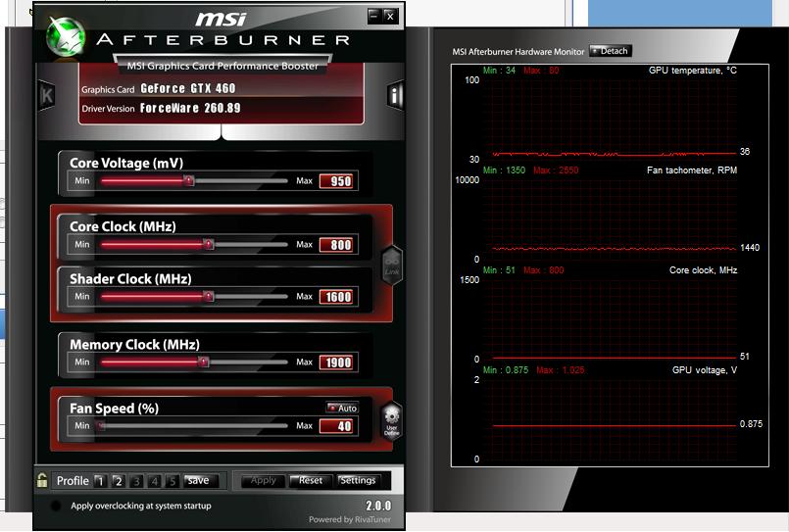Open the fan User Define button
The image size is (789, 532).
[391, 421]
